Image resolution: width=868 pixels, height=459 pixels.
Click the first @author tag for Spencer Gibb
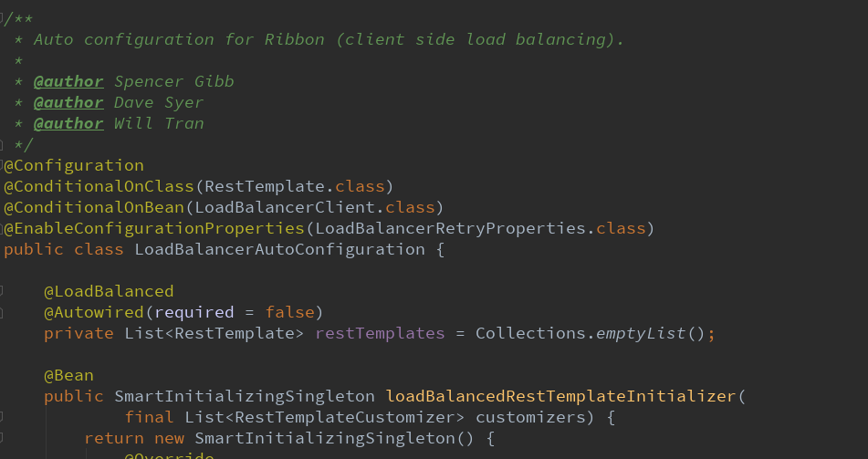pos(68,82)
